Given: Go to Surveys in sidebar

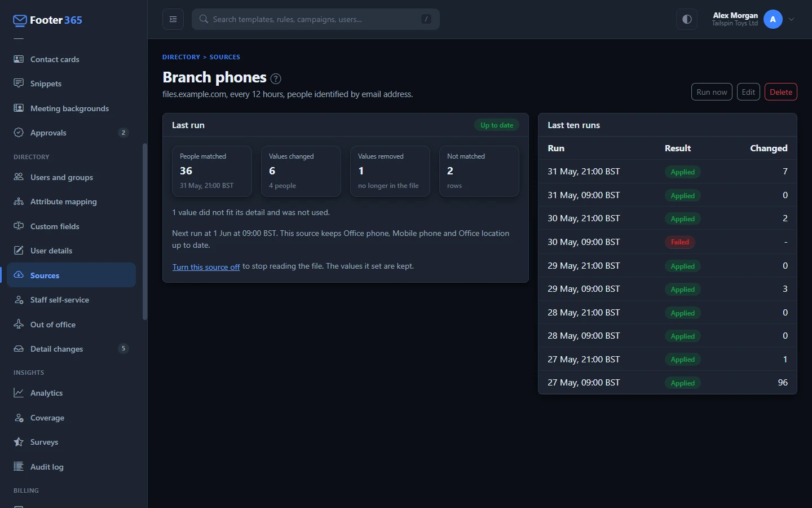Looking at the screenshot, I should point(71,442).
